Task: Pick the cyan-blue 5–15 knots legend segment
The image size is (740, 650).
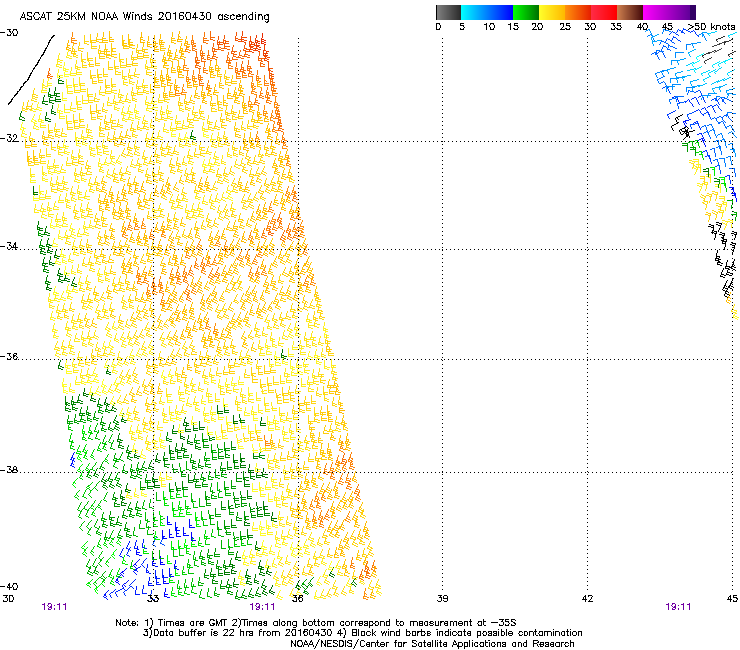Action: point(487,12)
